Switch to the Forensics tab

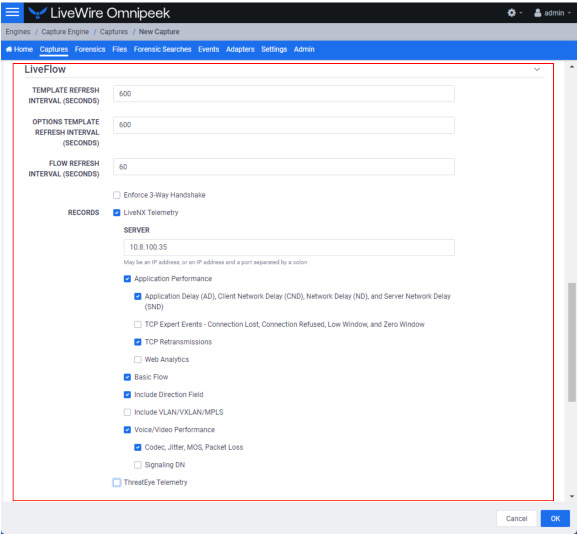click(x=90, y=49)
